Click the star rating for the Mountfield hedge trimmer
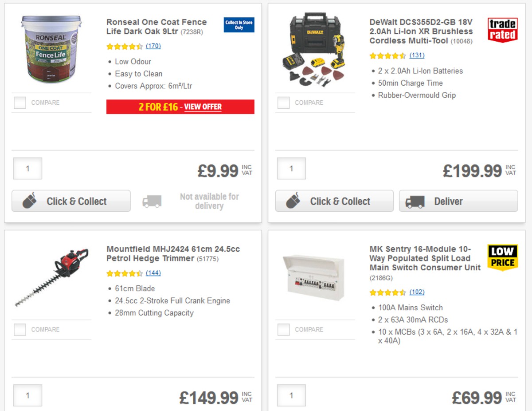 click(125, 273)
